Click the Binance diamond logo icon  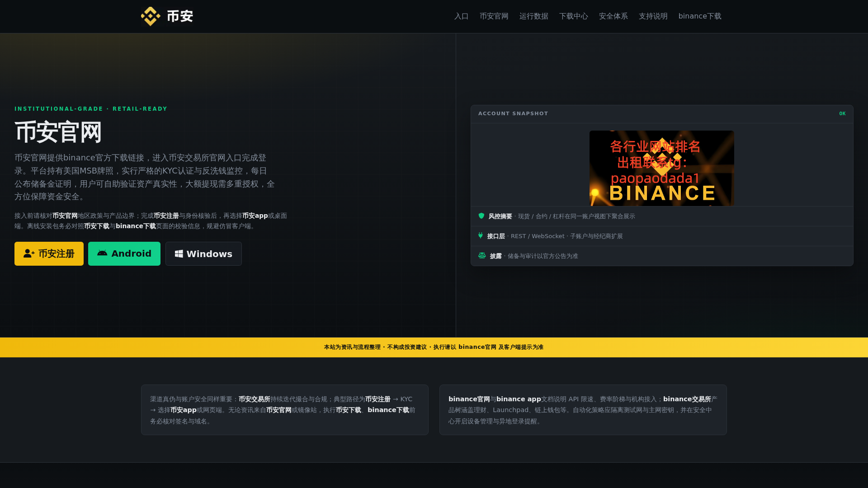(x=151, y=16)
